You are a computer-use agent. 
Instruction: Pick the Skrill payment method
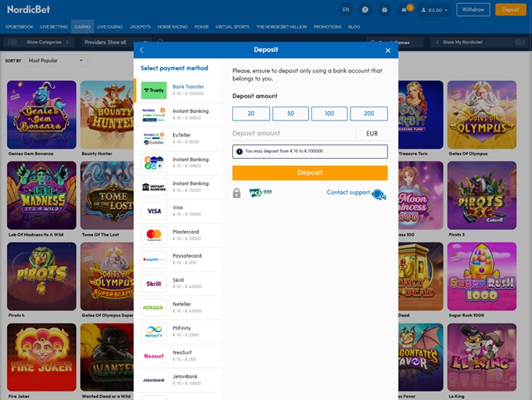pos(181,283)
